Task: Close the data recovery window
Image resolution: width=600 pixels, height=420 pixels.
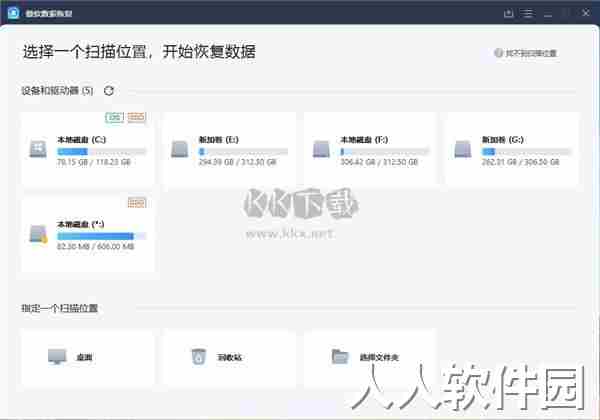Action: [585, 13]
